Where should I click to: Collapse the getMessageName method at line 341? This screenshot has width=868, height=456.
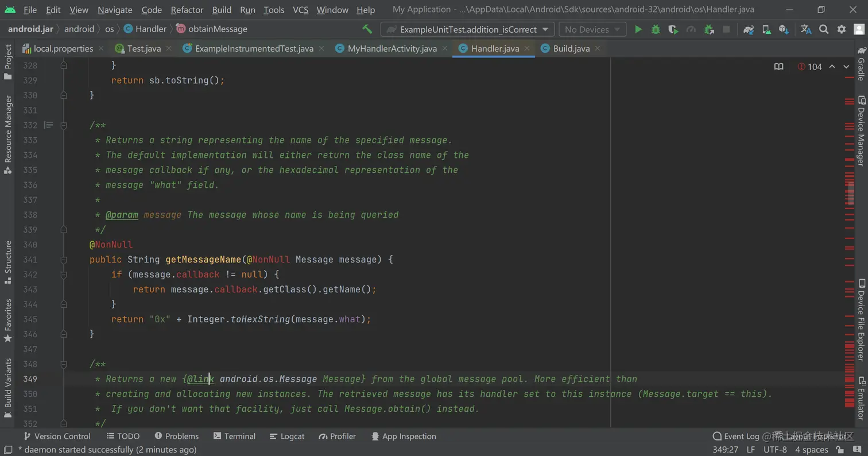coord(64,260)
